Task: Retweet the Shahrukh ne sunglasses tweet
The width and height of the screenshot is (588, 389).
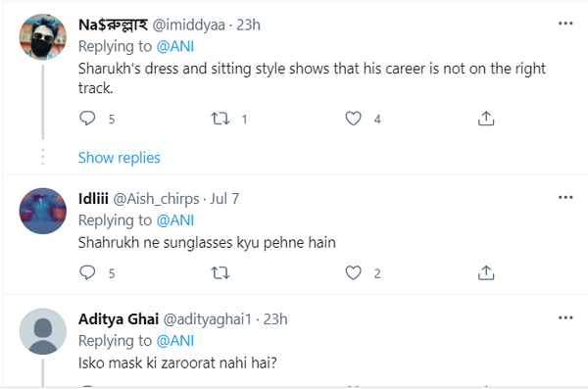Action: [x=220, y=273]
